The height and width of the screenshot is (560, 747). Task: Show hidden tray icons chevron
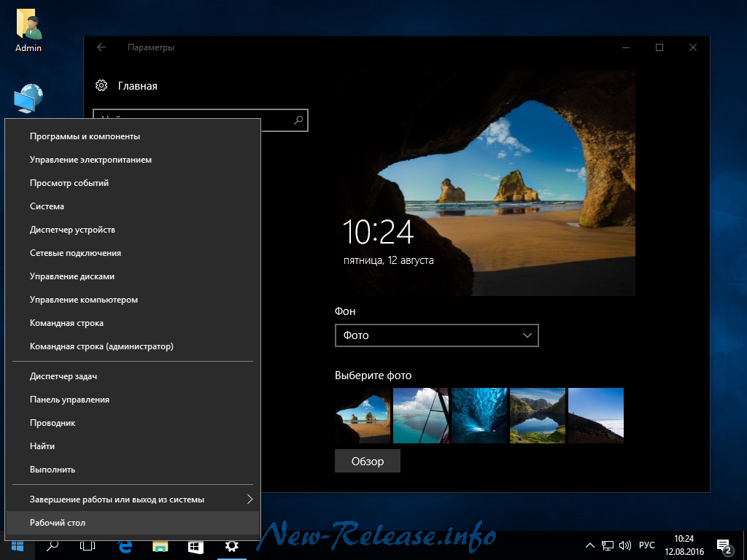(590, 545)
